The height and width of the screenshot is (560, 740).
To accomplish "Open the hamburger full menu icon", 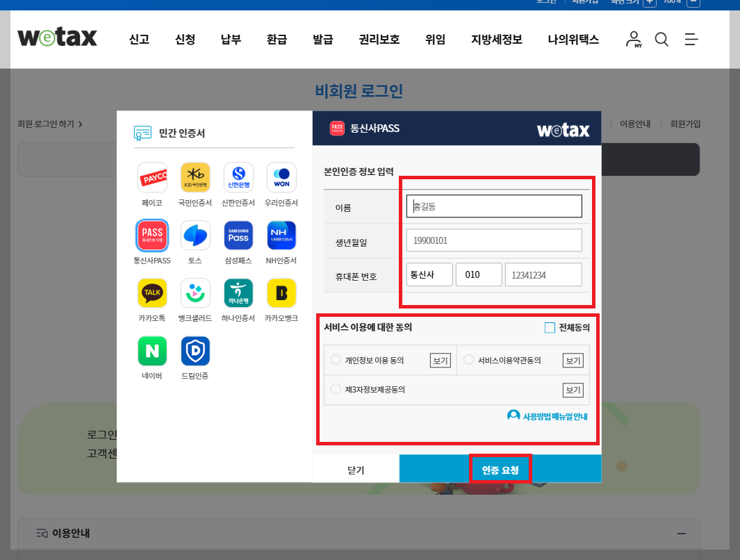I will click(691, 39).
